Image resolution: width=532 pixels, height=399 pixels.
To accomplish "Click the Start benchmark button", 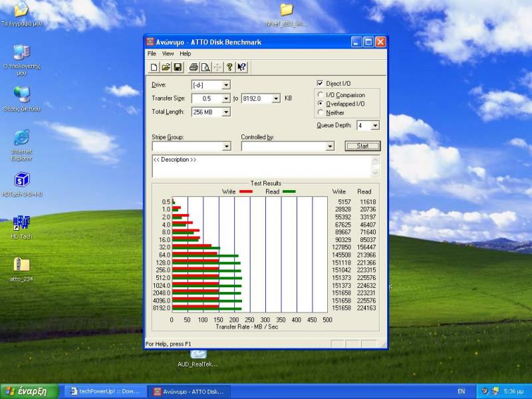I will click(362, 146).
